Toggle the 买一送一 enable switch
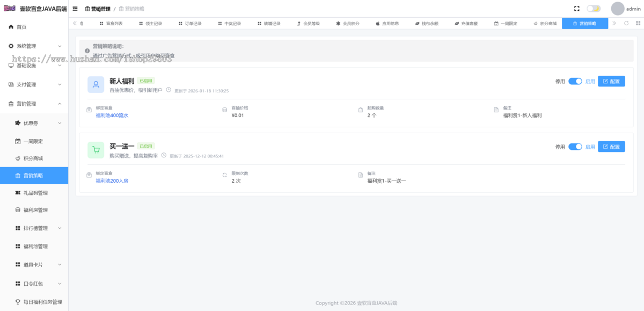 575,147
